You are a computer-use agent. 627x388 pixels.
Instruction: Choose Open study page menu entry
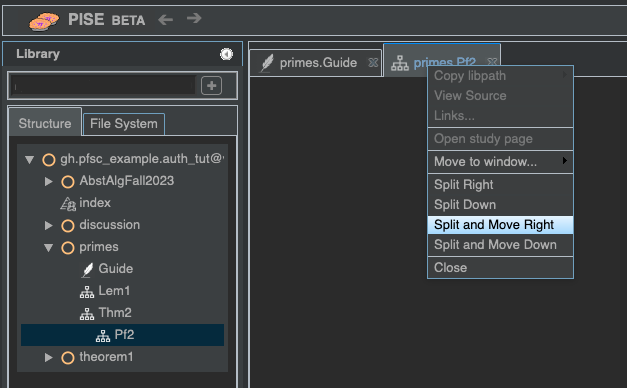coord(500,139)
